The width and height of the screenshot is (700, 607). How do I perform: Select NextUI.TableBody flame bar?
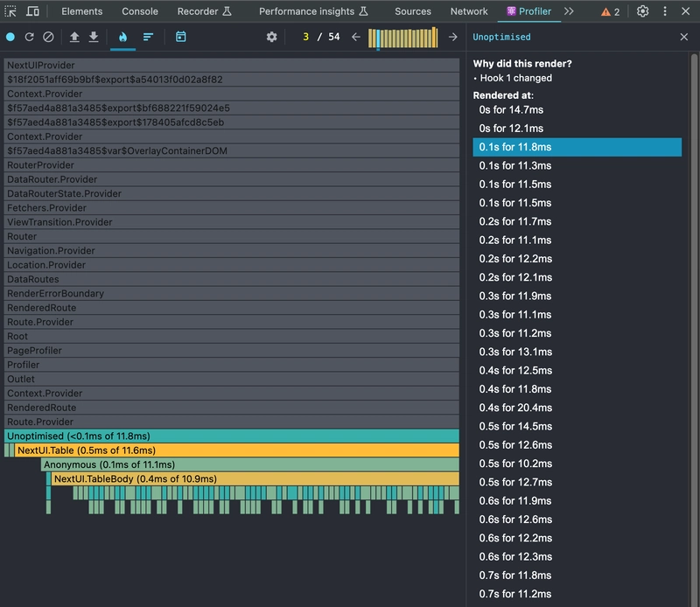click(x=254, y=479)
